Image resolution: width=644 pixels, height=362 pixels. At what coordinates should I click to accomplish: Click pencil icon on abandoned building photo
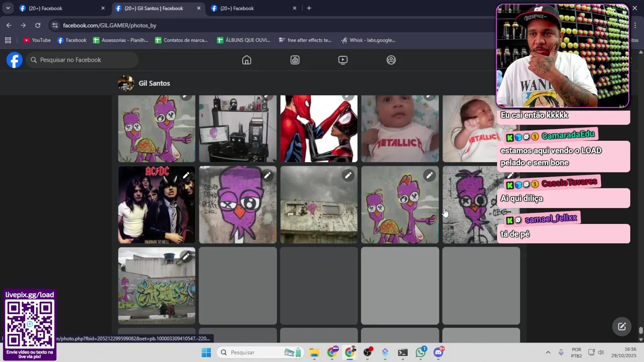point(348,175)
